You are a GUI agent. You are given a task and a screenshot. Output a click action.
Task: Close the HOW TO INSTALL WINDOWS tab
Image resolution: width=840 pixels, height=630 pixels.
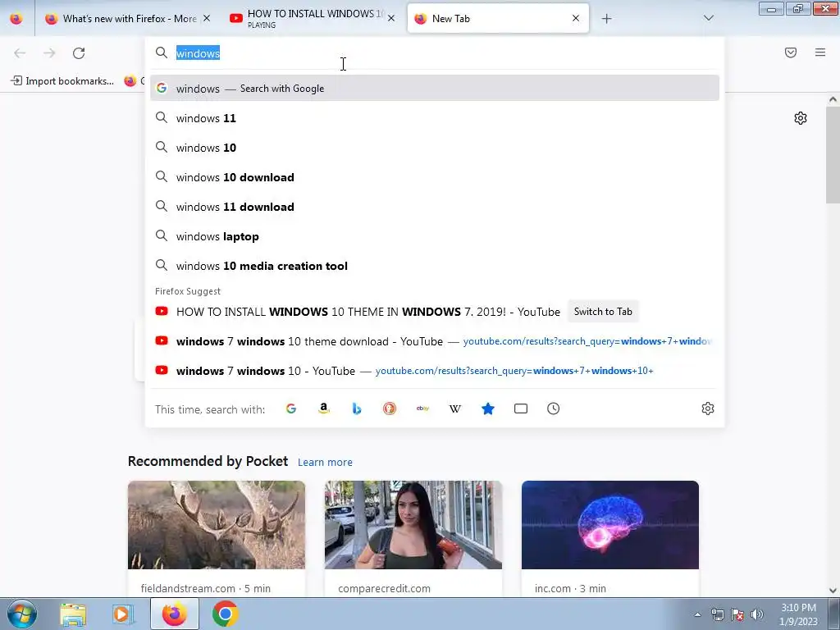391,18
